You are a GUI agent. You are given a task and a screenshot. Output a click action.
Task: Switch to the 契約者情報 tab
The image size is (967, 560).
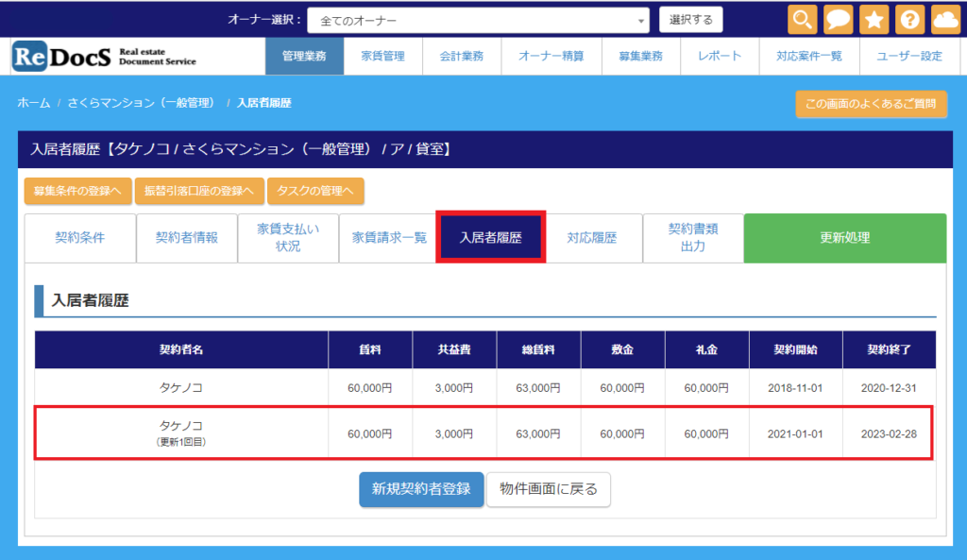[x=187, y=238]
